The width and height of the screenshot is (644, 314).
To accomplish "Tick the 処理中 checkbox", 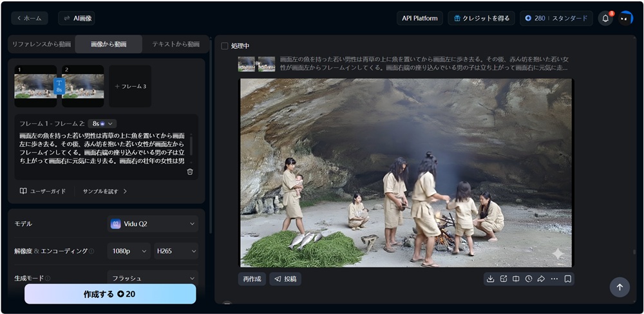I will pyautogui.click(x=225, y=46).
